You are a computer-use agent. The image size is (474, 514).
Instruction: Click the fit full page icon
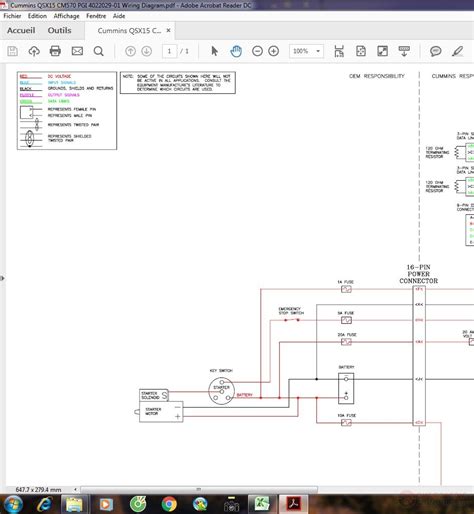click(x=361, y=51)
